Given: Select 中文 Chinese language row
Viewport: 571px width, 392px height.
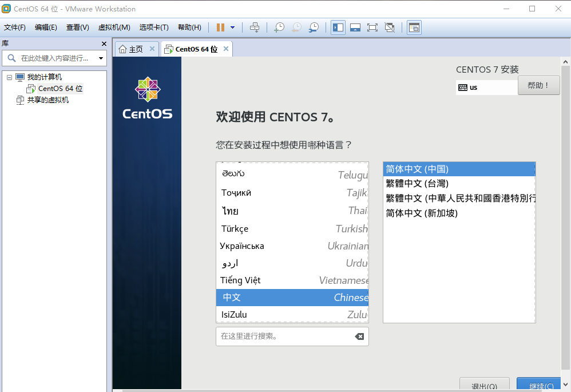Looking at the screenshot, I should (x=292, y=297).
